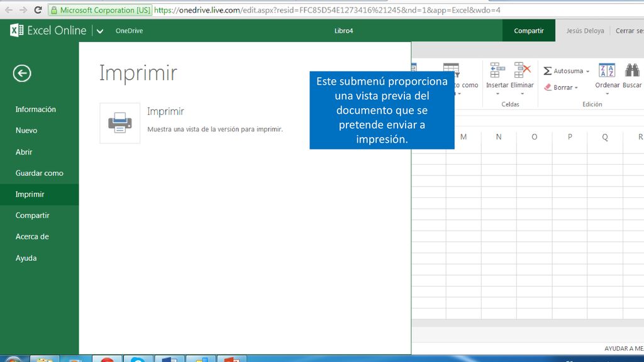644x362 pixels.
Task: Click the Cerrar sesión link
Action: 630,31
